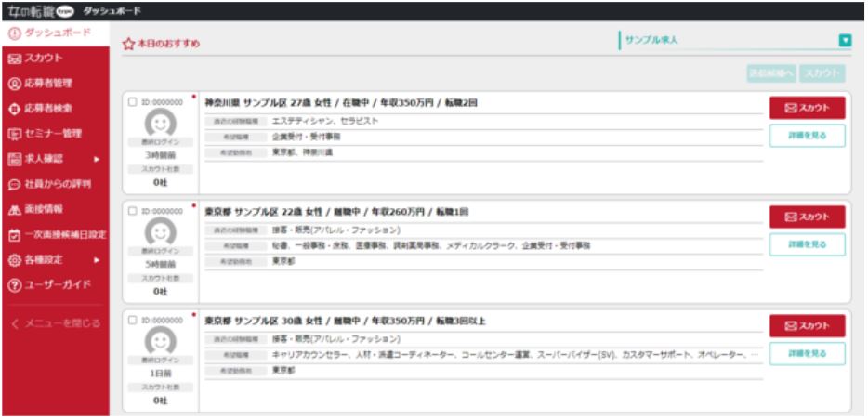Click 詳細を見る for the 30歳 candidate
The height and width of the screenshot is (420, 868).
pyautogui.click(x=807, y=354)
